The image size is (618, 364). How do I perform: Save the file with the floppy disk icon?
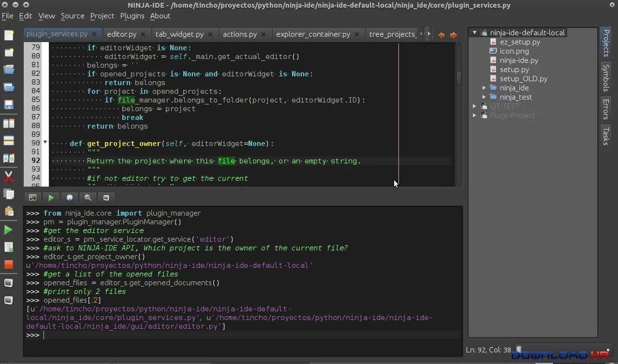click(9, 104)
